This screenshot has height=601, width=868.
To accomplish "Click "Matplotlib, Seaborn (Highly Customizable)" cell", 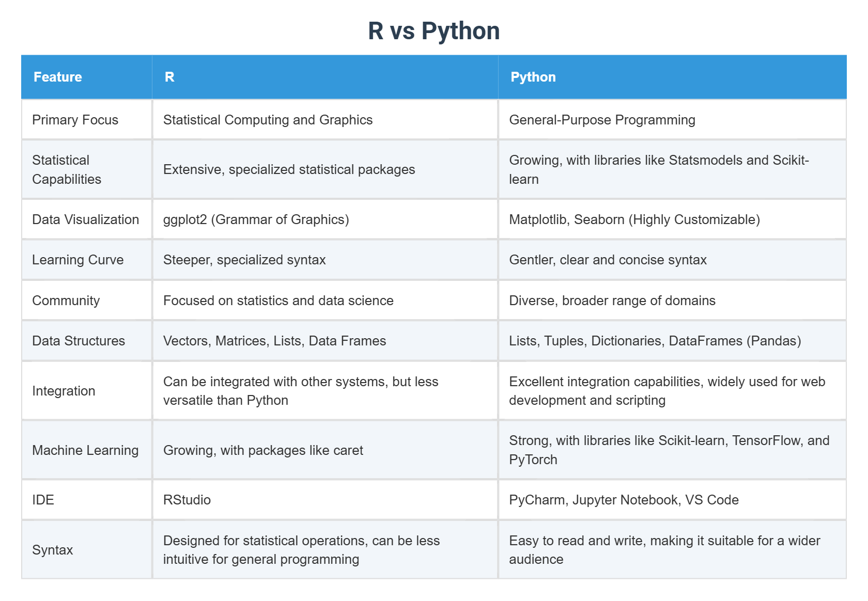I will pyautogui.click(x=672, y=219).
